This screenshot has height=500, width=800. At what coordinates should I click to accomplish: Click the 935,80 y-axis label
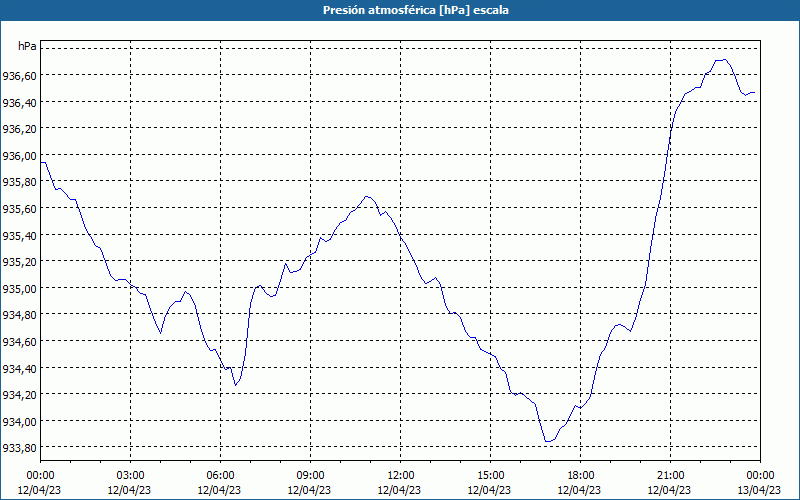click(x=19, y=183)
